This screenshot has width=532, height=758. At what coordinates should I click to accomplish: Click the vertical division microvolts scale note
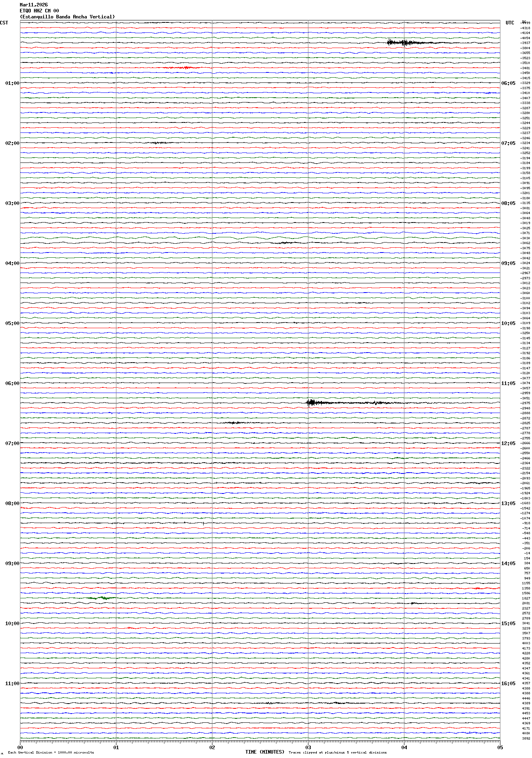pyautogui.click(x=51, y=752)
